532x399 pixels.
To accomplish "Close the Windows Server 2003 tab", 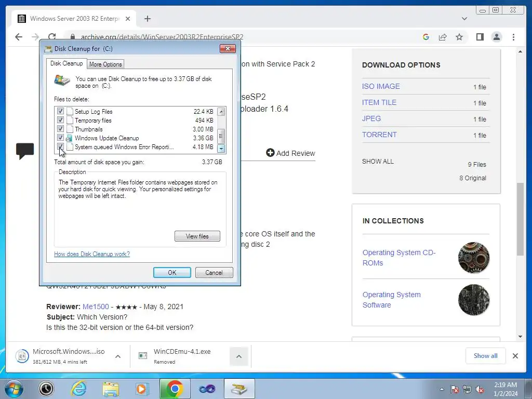I will [128, 19].
